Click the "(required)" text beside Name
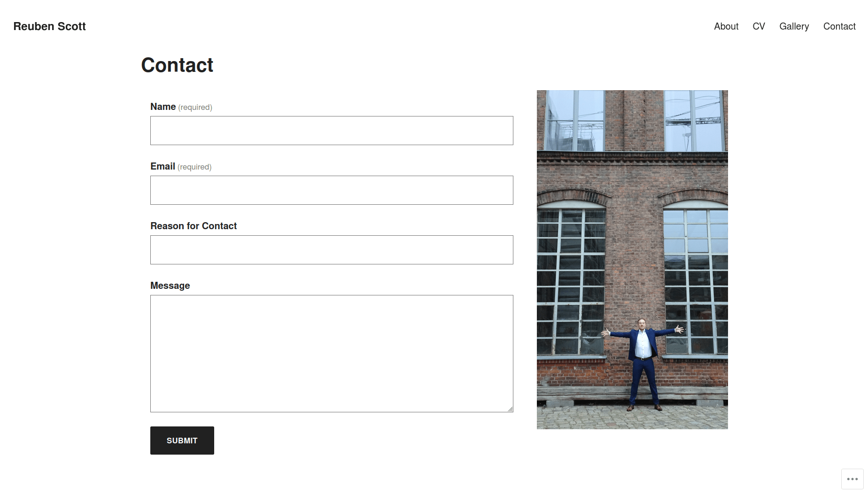Viewport: 868px width, 495px height. [195, 108]
